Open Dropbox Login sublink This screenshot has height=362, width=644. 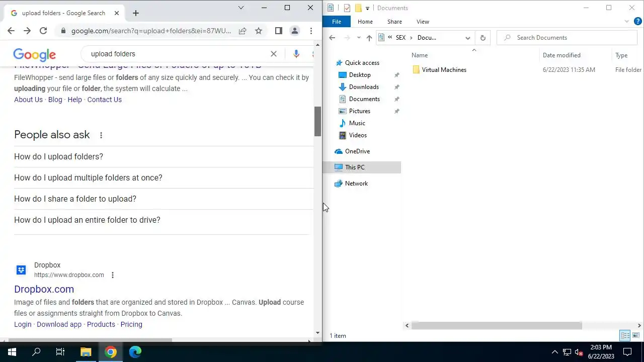[23, 324]
